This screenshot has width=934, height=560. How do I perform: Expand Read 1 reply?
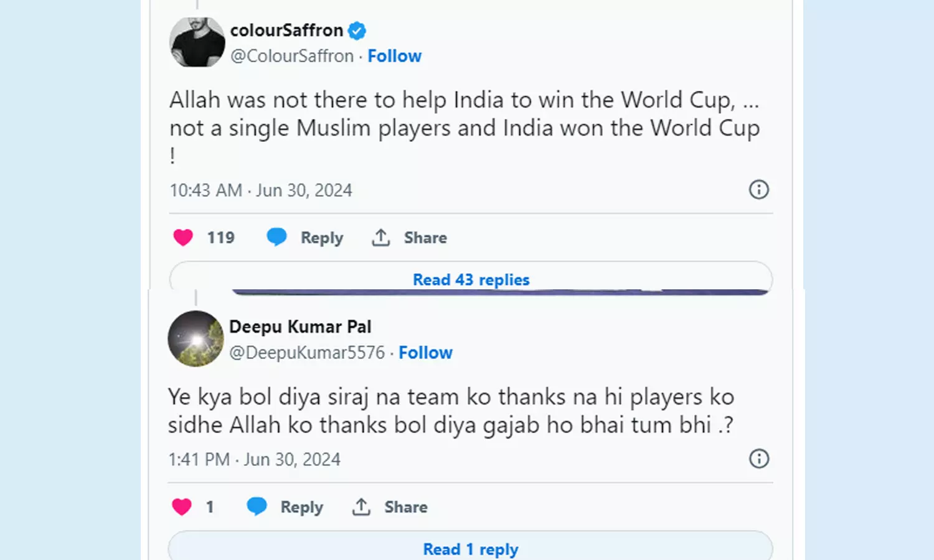pyautogui.click(x=471, y=549)
